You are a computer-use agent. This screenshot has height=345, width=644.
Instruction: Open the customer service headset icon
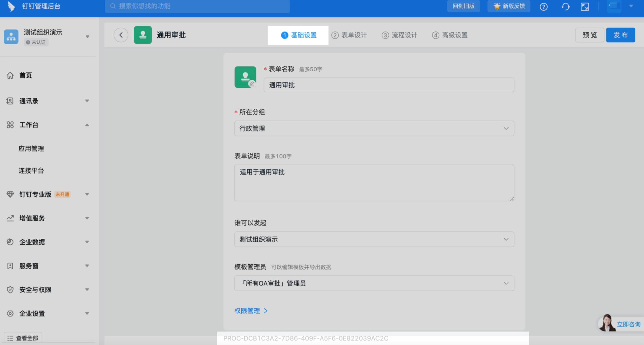[x=565, y=7]
